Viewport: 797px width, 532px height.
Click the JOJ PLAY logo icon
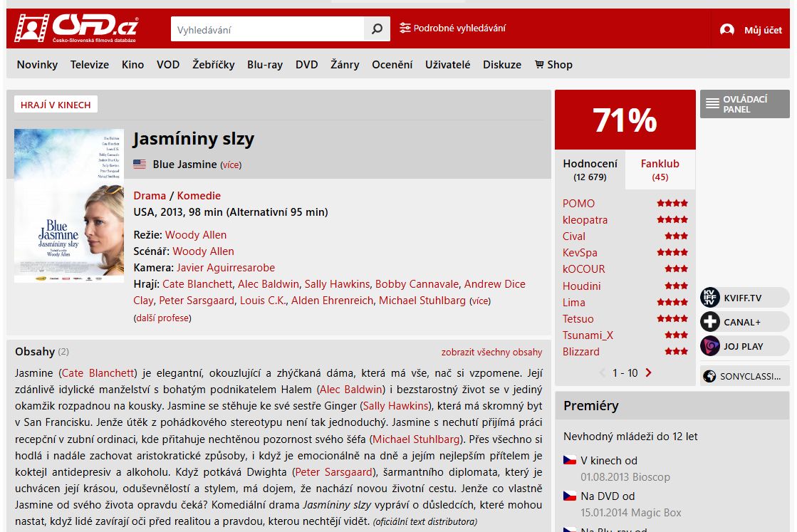(710, 346)
